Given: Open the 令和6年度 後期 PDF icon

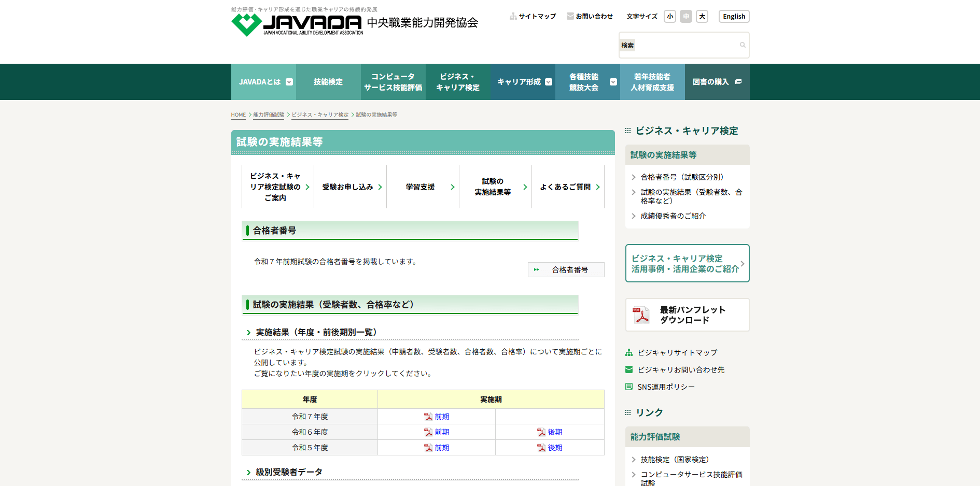Looking at the screenshot, I should (x=541, y=432).
